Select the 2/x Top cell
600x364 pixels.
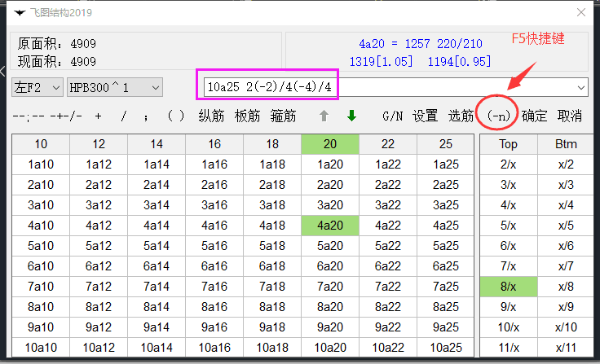[509, 164]
